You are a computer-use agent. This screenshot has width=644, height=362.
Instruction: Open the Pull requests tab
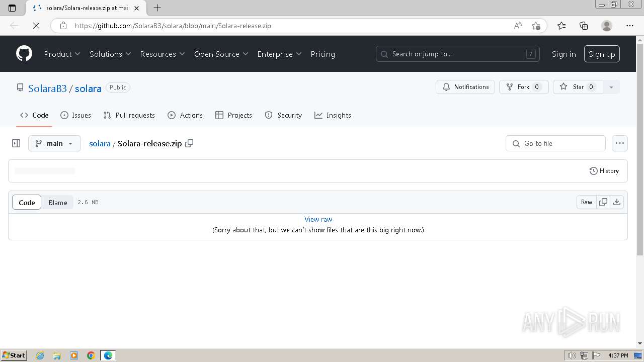(129, 115)
